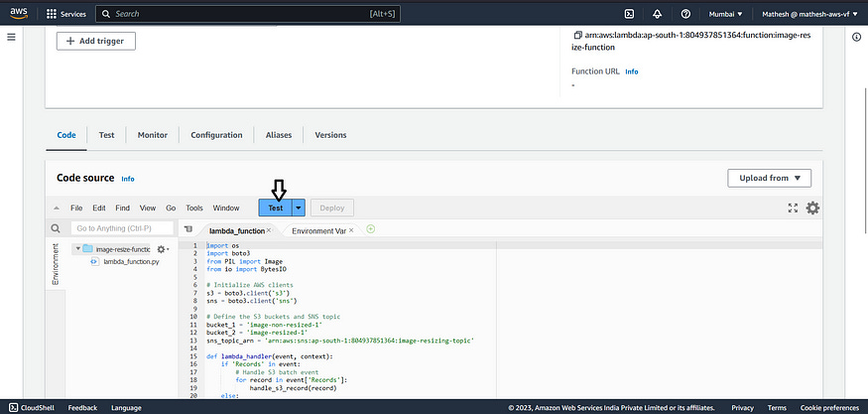This screenshot has width=868, height=414.
Task: Toggle the vertical Environment side panel tab
Action: pyautogui.click(x=55, y=264)
